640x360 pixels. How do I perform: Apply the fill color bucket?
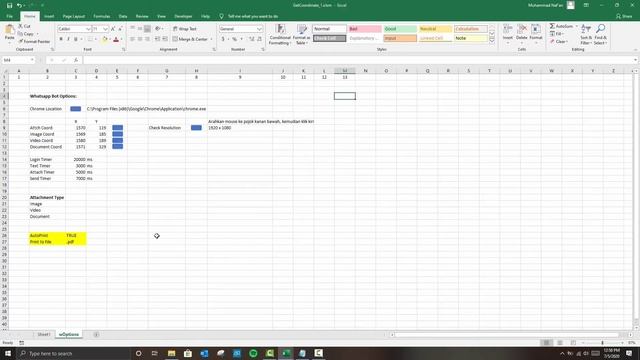click(104, 39)
